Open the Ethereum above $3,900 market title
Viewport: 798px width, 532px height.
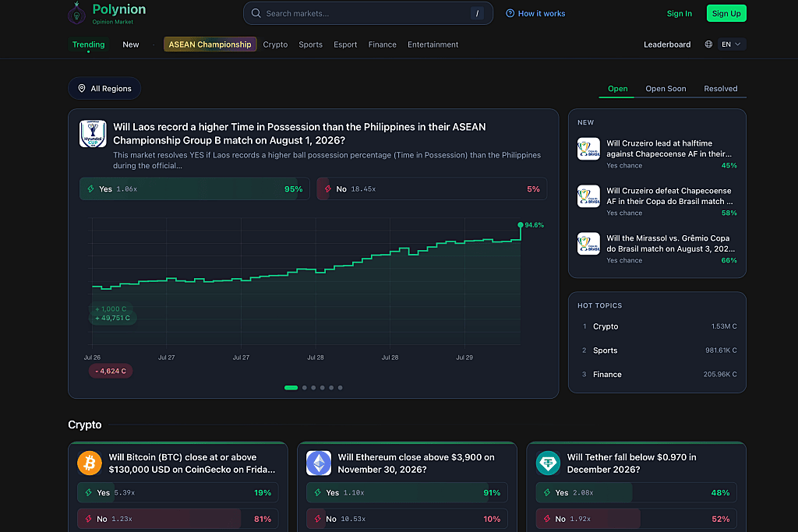click(416, 463)
